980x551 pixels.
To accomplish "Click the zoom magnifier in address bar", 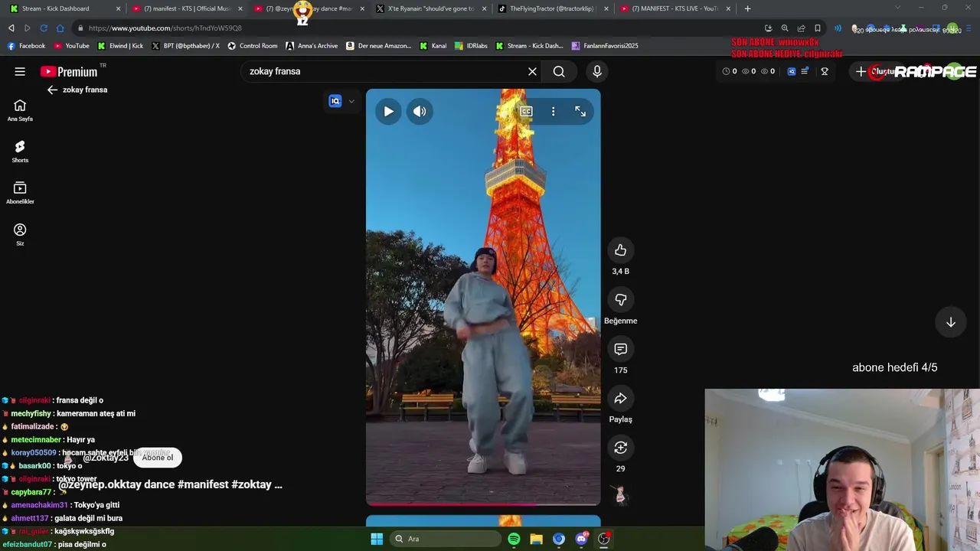I will point(785,28).
